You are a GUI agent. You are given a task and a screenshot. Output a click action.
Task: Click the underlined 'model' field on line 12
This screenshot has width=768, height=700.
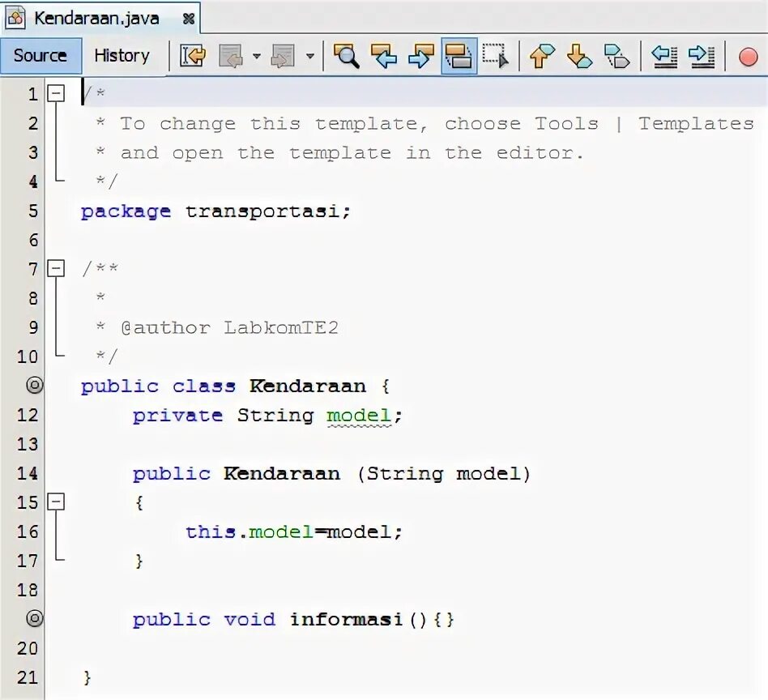(x=359, y=416)
